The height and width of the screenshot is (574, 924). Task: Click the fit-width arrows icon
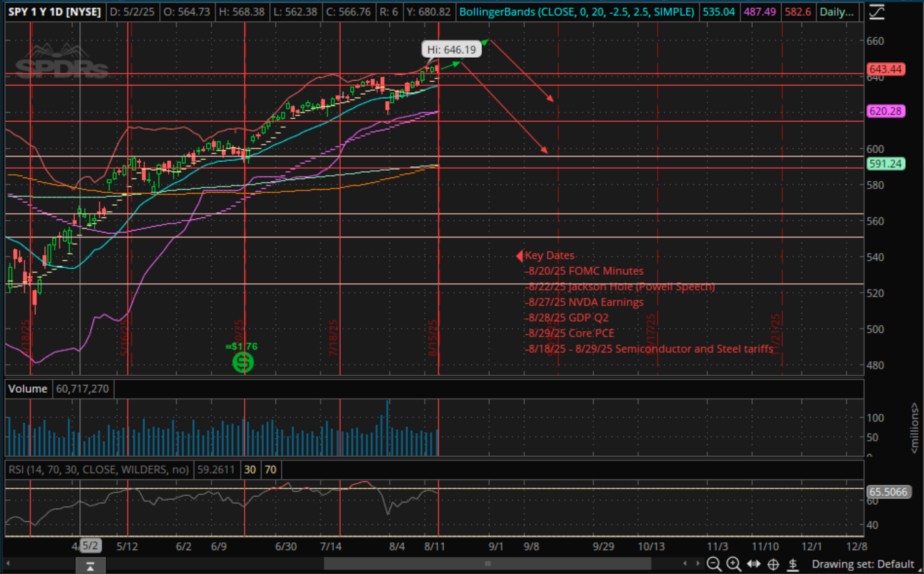(753, 564)
